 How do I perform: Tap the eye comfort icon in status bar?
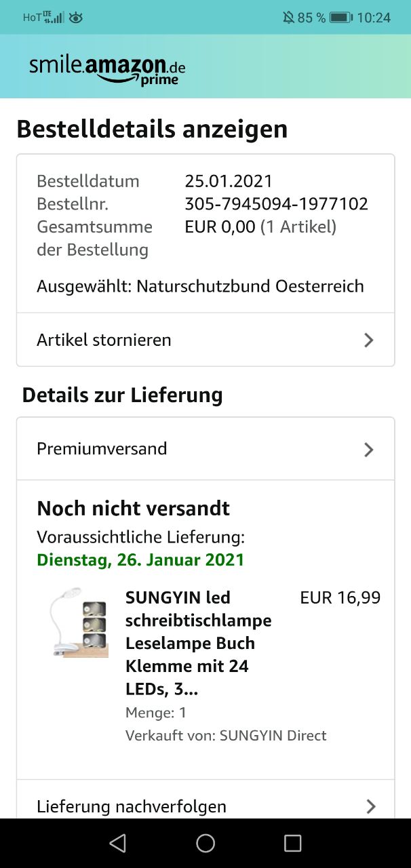tap(76, 18)
